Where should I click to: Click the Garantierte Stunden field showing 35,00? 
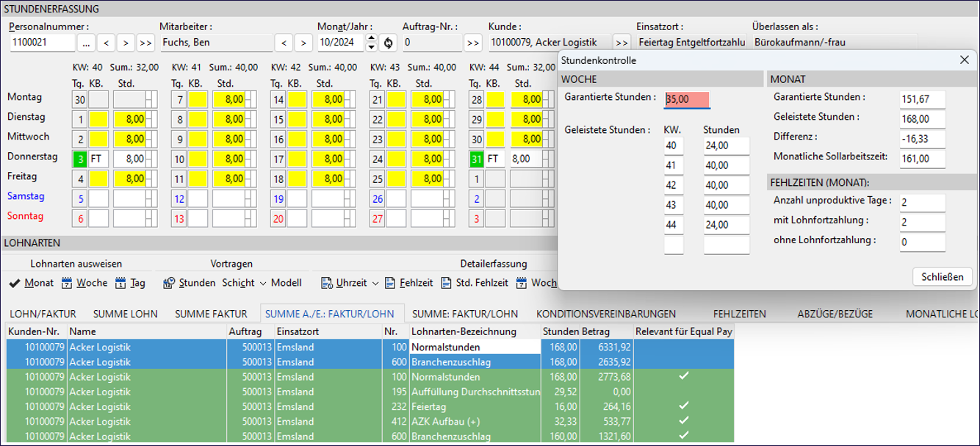687,99
